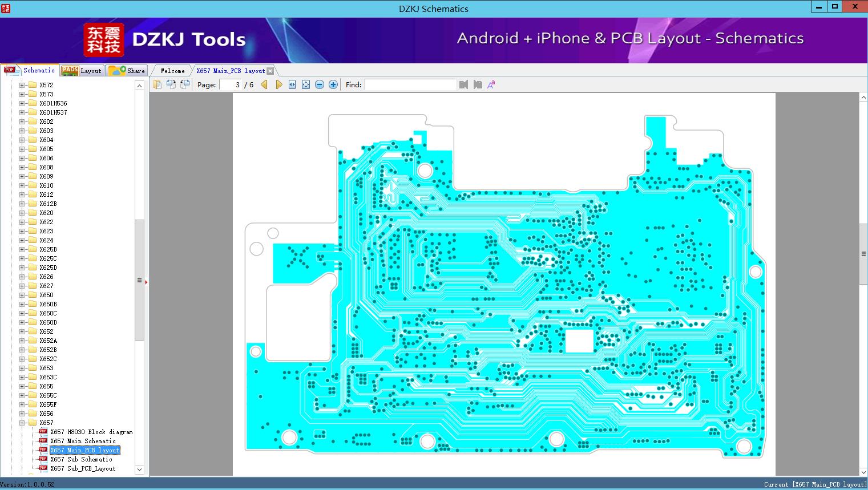The height and width of the screenshot is (490, 868).
Task: Open the PADS Layout panel
Action: click(x=82, y=70)
